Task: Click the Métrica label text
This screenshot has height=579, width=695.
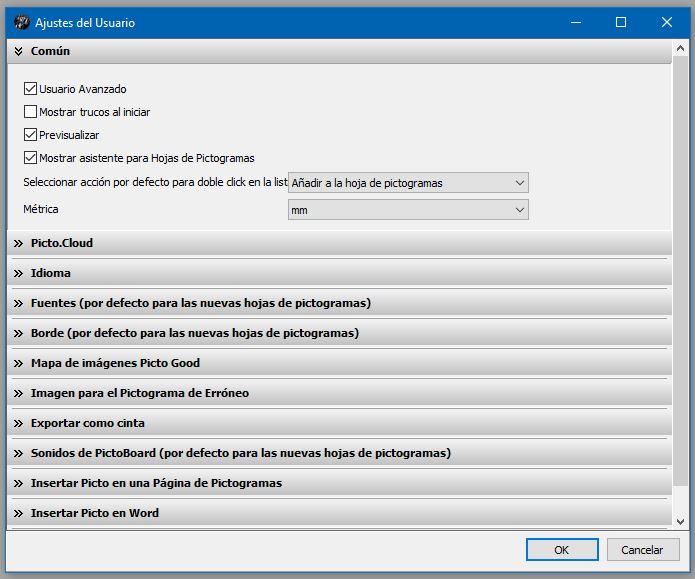Action: pyautogui.click(x=41, y=209)
